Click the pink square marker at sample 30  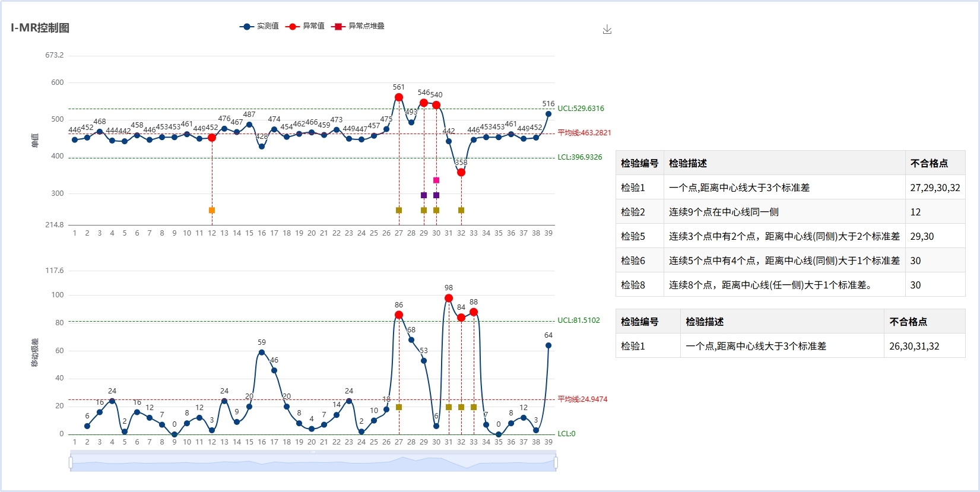[436, 180]
